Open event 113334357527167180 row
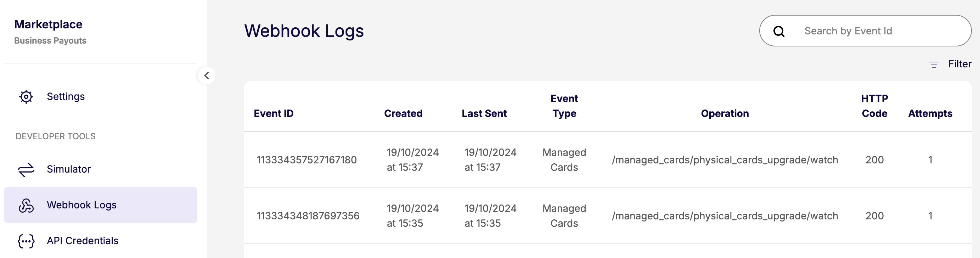 306,160
